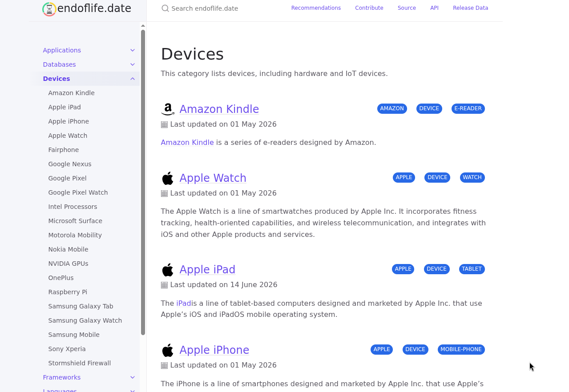Viewport: 569px width, 392px height.
Task: Click the APPLE tag on Apple Watch
Action: 404,177
